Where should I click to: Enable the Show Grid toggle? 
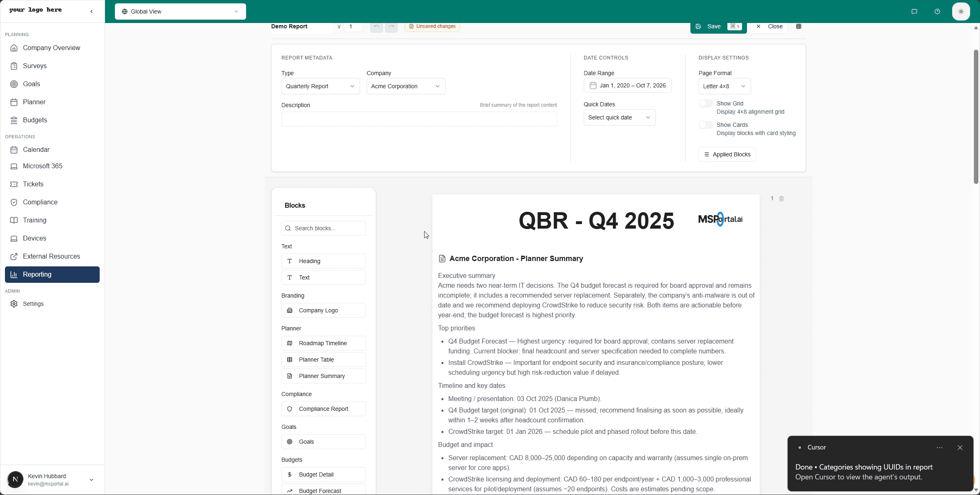pyautogui.click(x=705, y=103)
